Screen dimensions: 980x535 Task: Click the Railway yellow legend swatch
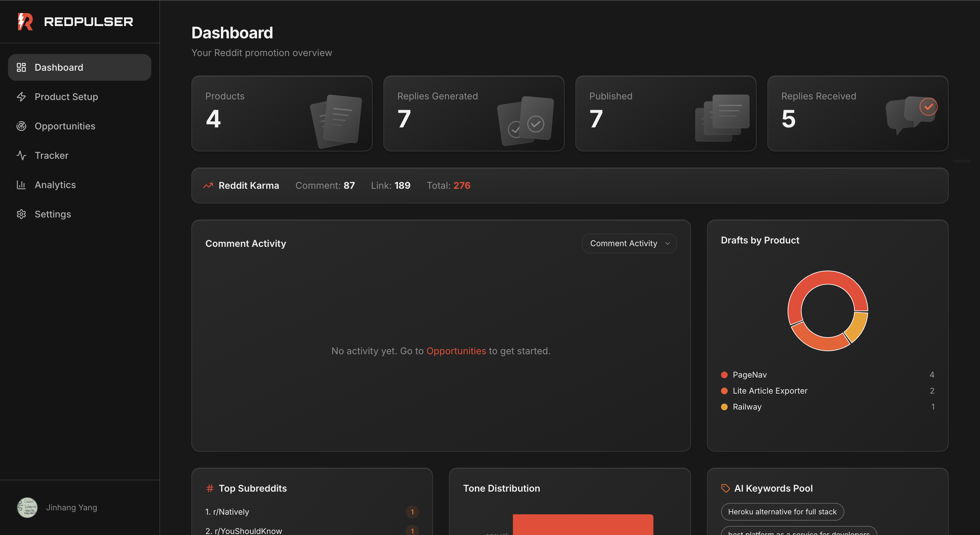click(x=724, y=407)
